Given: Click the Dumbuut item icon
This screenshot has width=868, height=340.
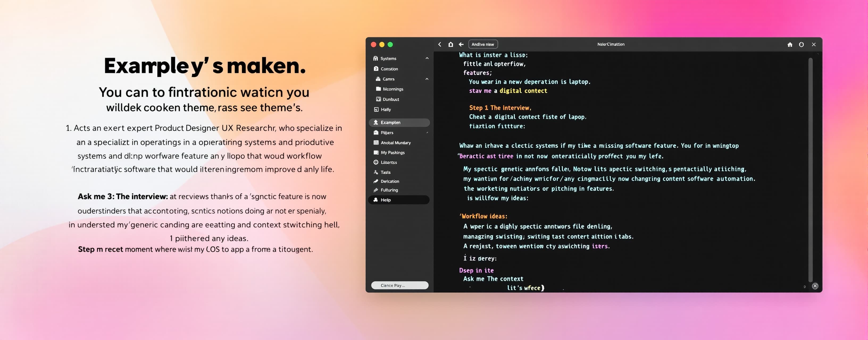Looking at the screenshot, I should pos(378,99).
